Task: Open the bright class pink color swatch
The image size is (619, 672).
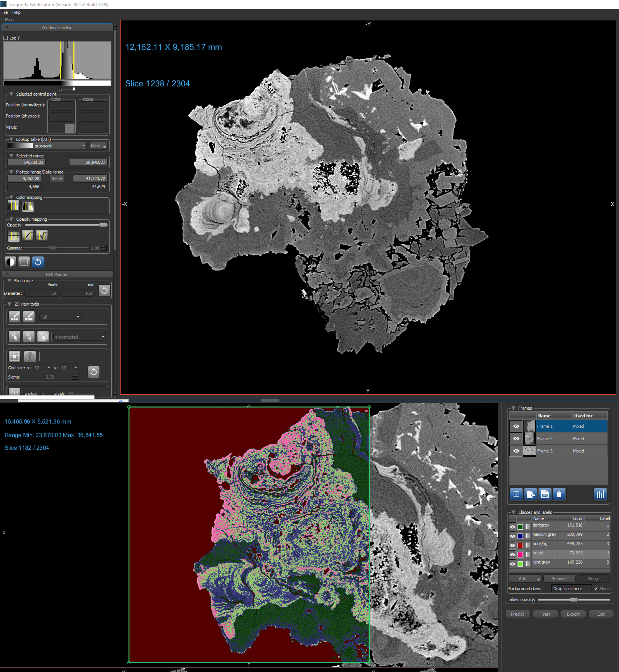Action: coord(520,554)
